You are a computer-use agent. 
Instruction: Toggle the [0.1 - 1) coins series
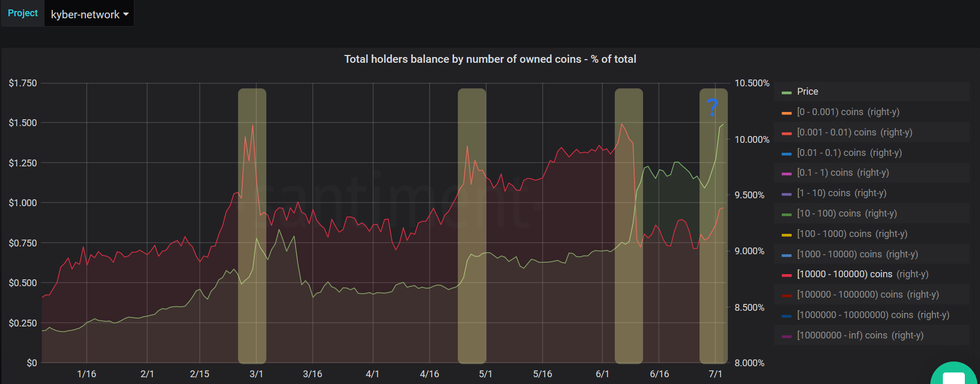point(843,173)
